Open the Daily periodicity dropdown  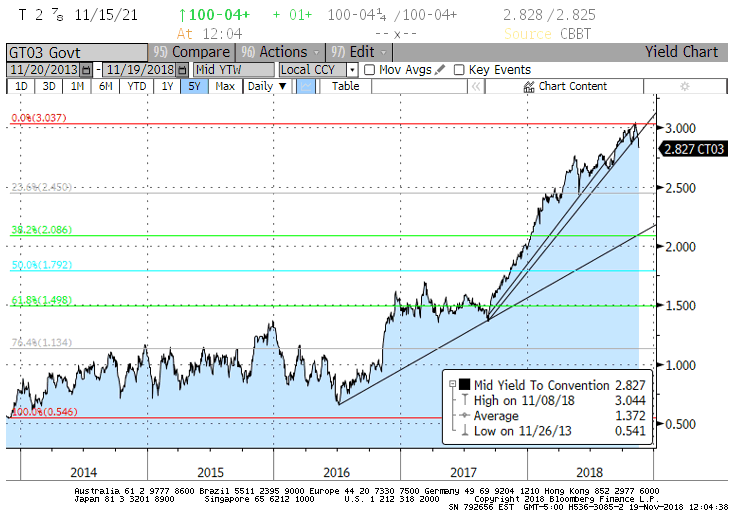267,86
